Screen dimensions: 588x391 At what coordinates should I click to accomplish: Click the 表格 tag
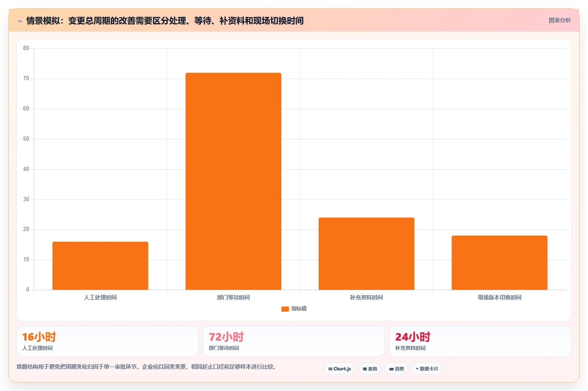pos(370,369)
